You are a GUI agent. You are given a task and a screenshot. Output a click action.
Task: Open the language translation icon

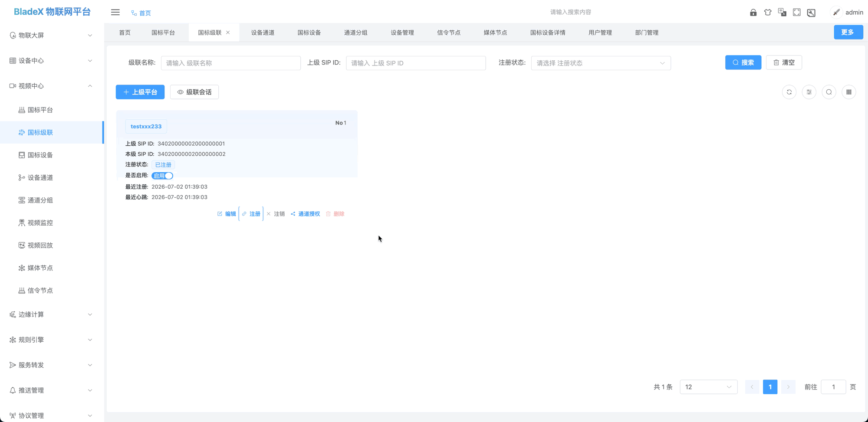pyautogui.click(x=782, y=13)
